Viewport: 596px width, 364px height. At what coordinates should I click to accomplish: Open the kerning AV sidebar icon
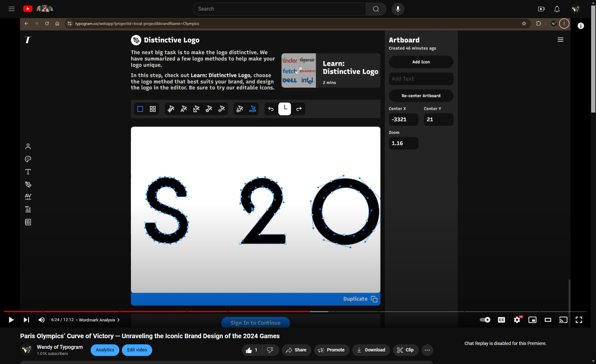pos(28,197)
